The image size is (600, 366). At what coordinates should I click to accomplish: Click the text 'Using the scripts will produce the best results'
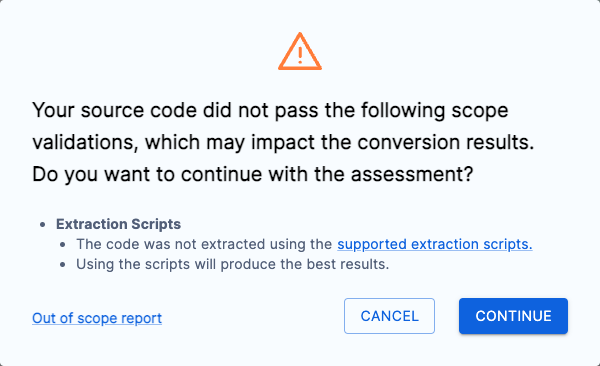(232, 264)
